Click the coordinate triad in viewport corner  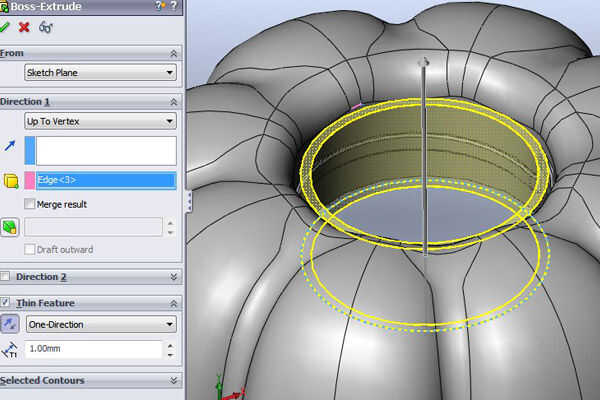click(228, 389)
